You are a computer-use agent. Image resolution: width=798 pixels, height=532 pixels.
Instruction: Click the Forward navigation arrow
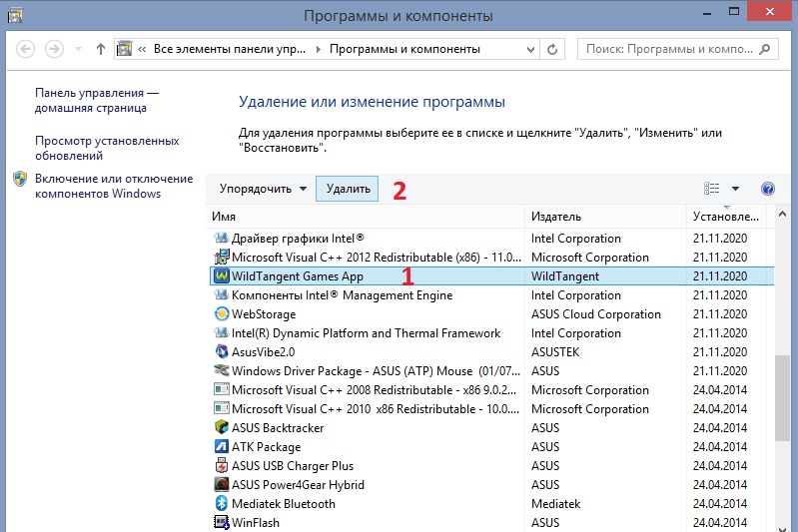pos(54,49)
